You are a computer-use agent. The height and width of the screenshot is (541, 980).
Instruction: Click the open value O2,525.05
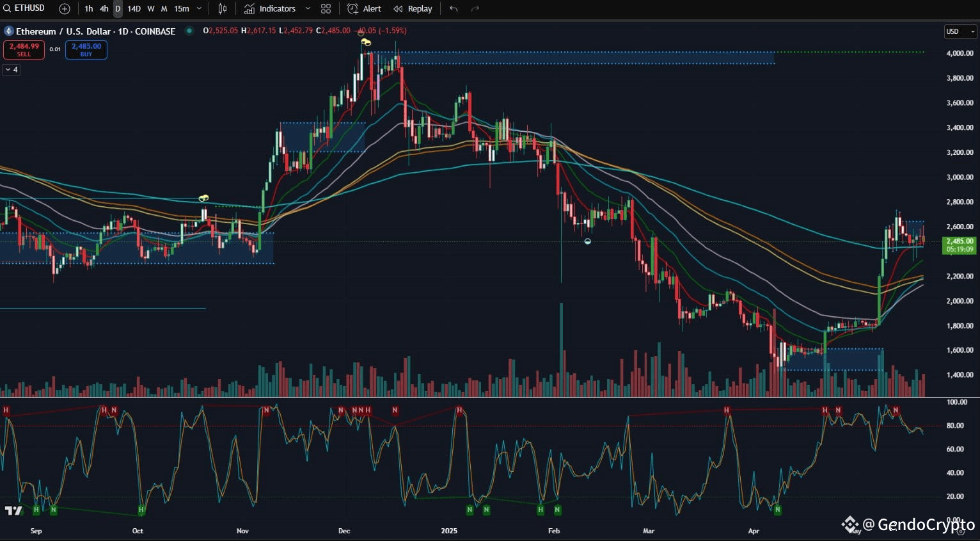coord(221,31)
